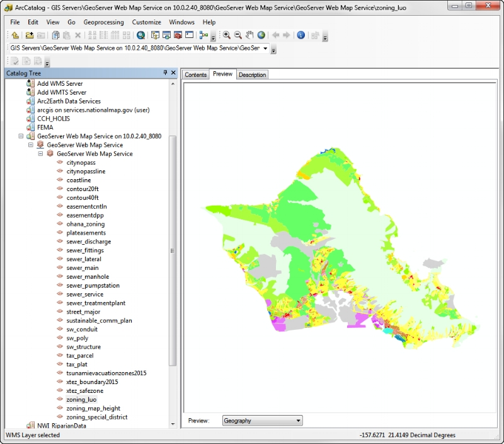
Task: Select the ohana_zoning layer
Action: 86,224
